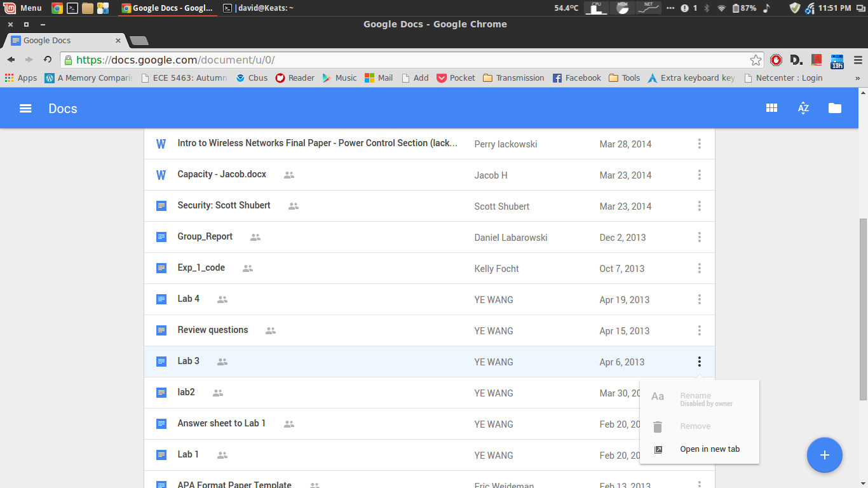
Task: Open the Transmission bookmarks folder
Action: (513, 78)
